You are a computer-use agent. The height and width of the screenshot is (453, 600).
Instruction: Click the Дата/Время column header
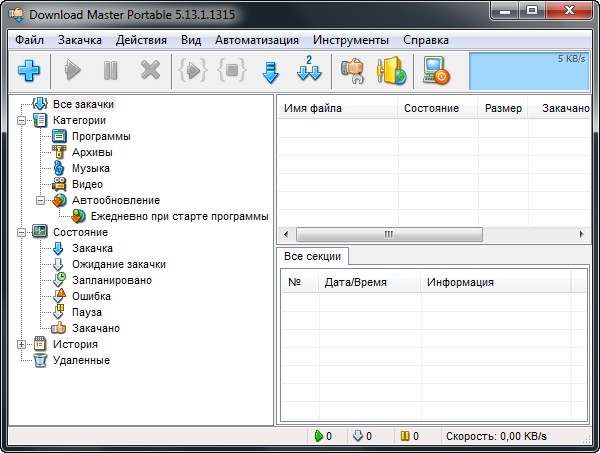point(355,282)
